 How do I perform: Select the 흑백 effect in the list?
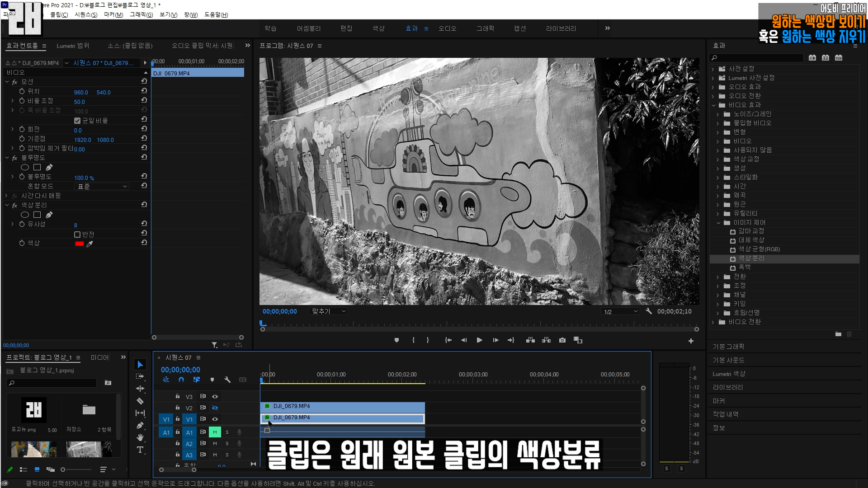[x=745, y=267]
